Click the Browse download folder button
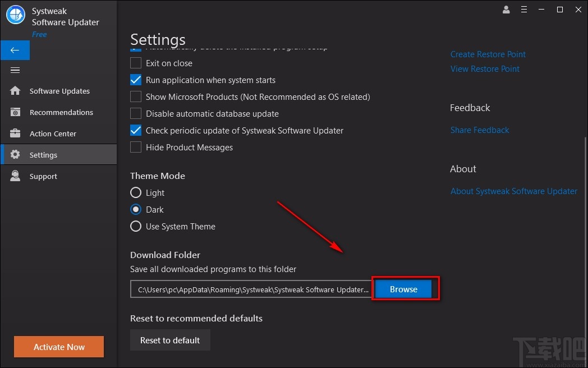588x368 pixels. pos(403,289)
